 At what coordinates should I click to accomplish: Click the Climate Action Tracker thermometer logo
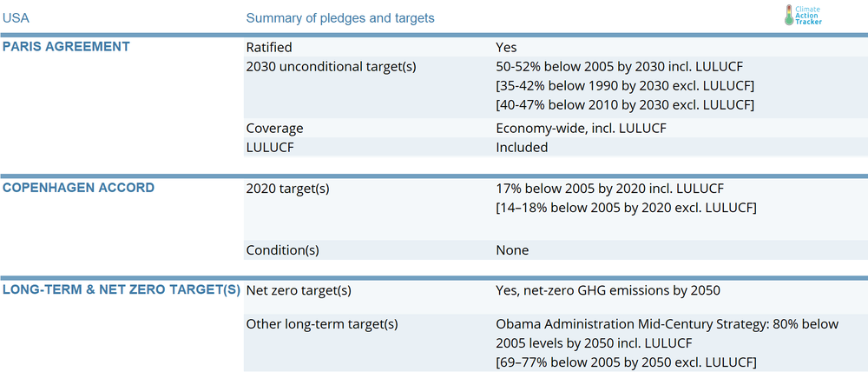coord(789,15)
